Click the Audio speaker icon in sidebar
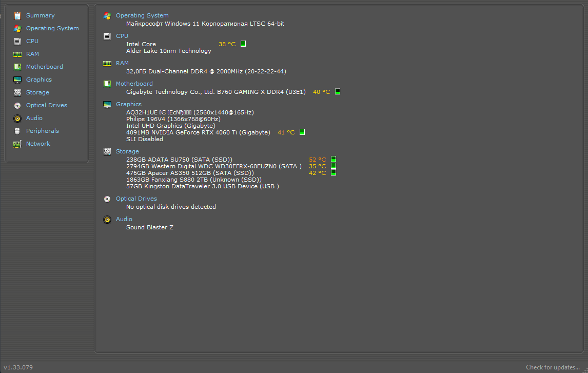This screenshot has height=373, width=588. (x=17, y=118)
